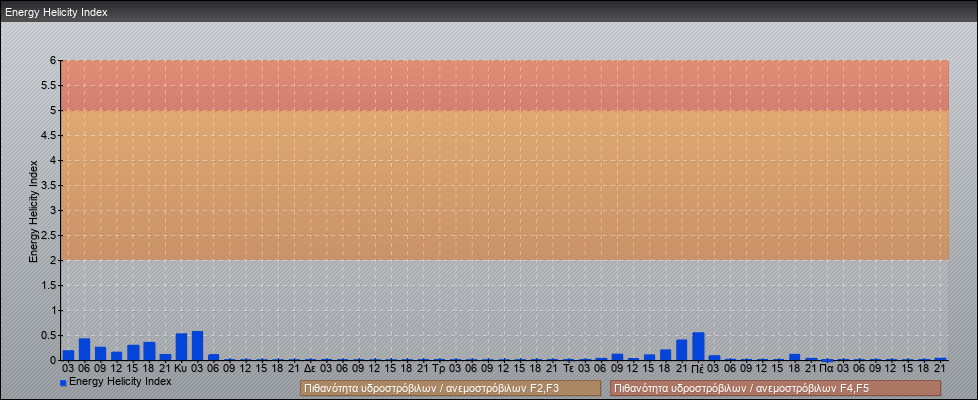
Task: Click the y-axis value '5.5'
Action: point(49,85)
